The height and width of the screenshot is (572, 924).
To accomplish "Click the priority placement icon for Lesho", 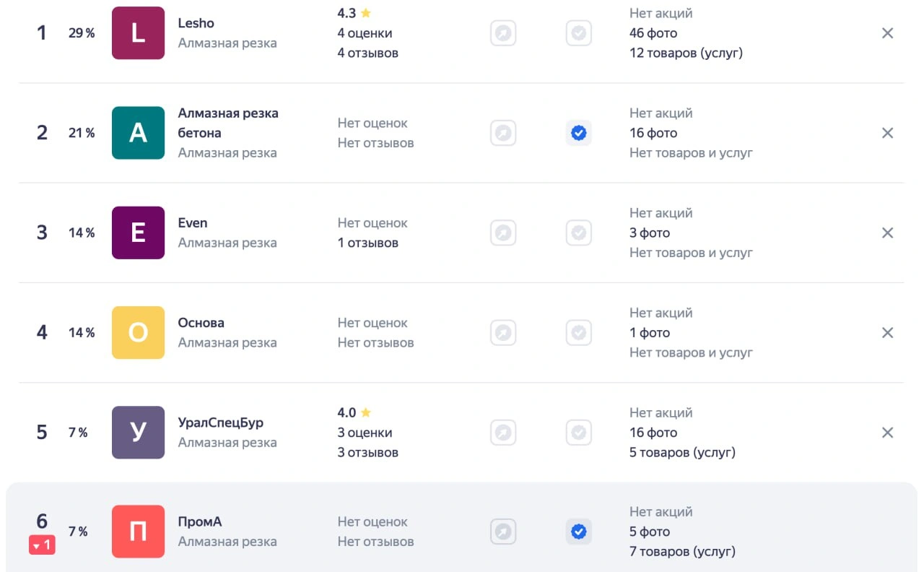I will pyautogui.click(x=503, y=33).
